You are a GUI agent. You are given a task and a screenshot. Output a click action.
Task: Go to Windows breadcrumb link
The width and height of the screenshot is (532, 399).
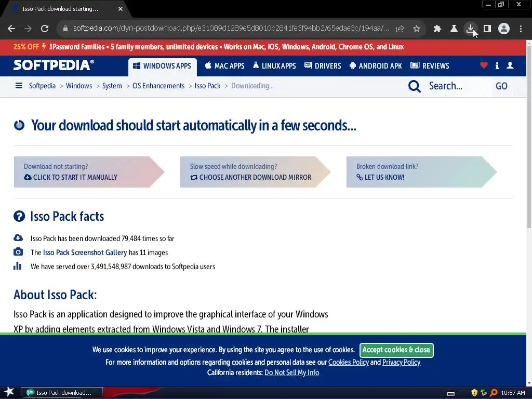click(79, 86)
